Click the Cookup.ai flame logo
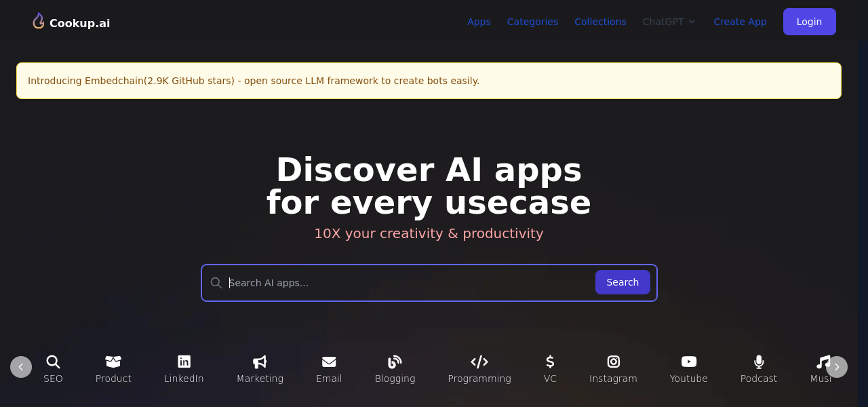 pyautogui.click(x=39, y=21)
